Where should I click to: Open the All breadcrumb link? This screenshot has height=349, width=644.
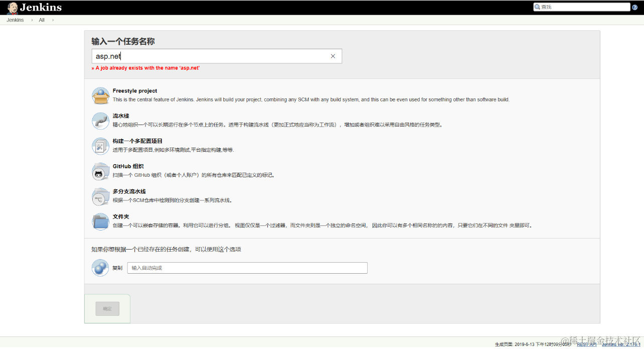[x=42, y=20]
